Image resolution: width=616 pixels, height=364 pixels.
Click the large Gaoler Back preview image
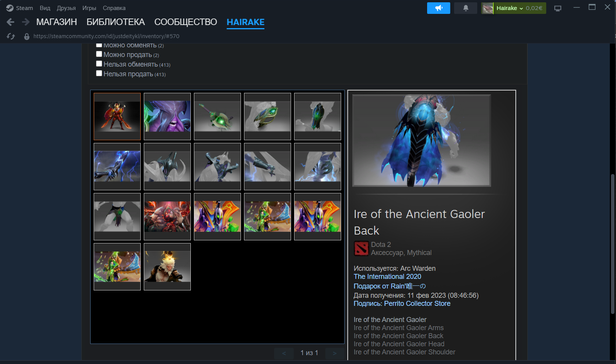[422, 141]
